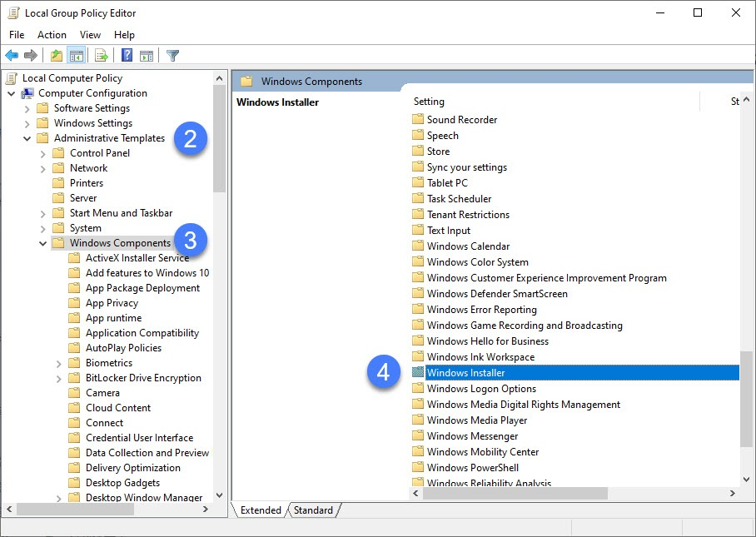Open the View menu

90,35
